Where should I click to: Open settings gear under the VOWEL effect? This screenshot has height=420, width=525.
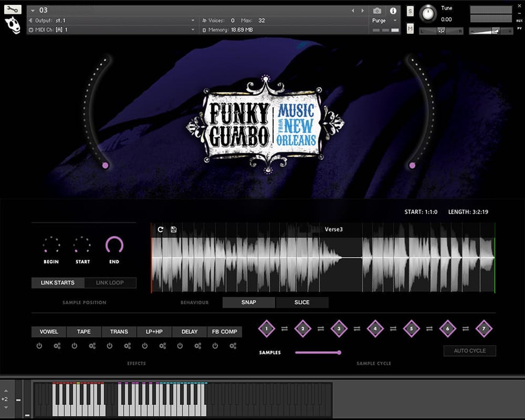[x=57, y=346]
